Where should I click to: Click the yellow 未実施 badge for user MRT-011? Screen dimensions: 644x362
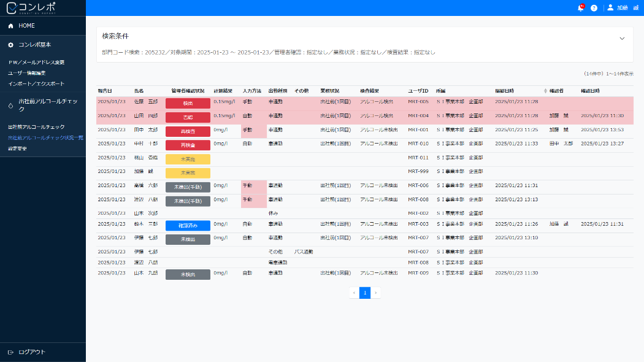(x=188, y=159)
